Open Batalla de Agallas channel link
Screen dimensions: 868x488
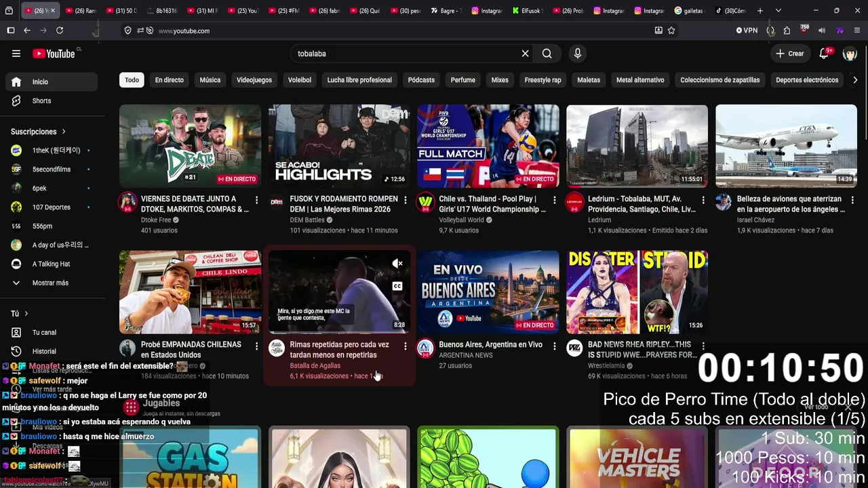(315, 365)
